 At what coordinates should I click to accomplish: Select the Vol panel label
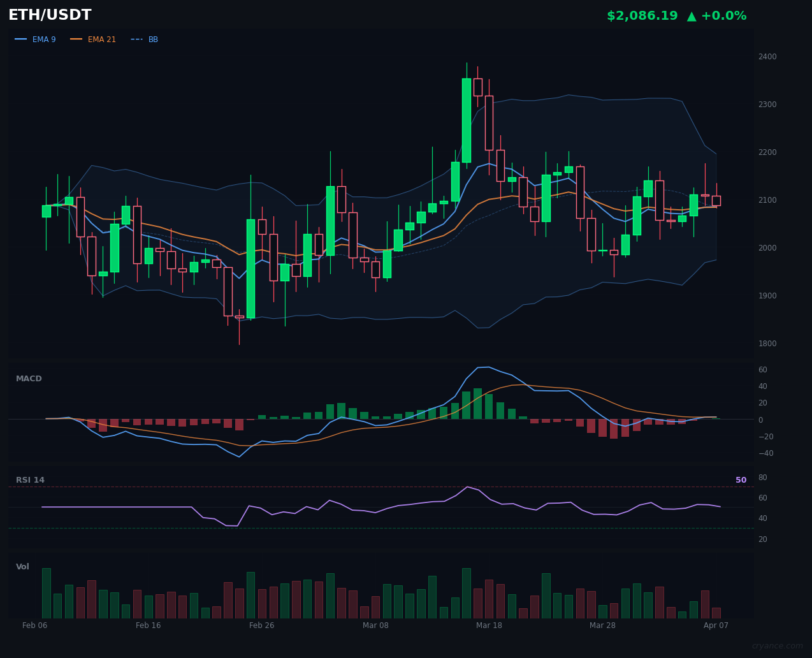[x=22, y=566]
